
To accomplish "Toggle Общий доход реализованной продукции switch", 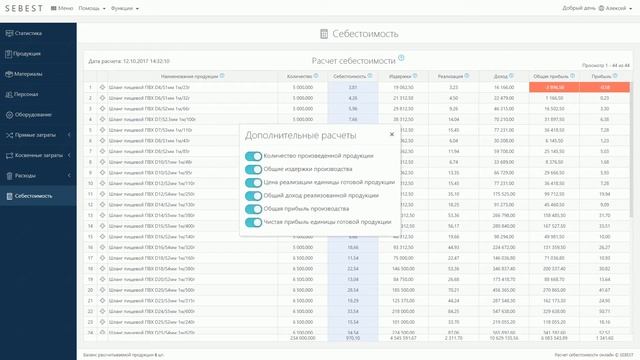I will point(253,196).
